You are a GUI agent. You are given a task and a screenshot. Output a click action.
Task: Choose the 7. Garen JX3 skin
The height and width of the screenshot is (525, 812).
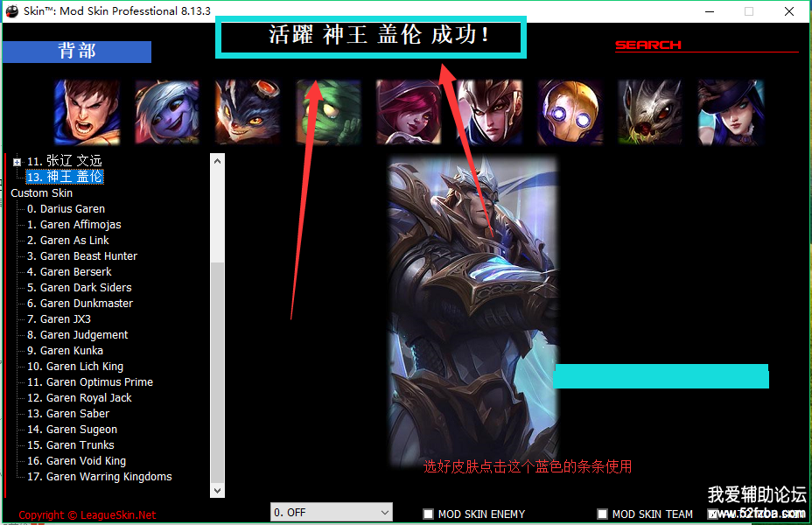tap(59, 318)
